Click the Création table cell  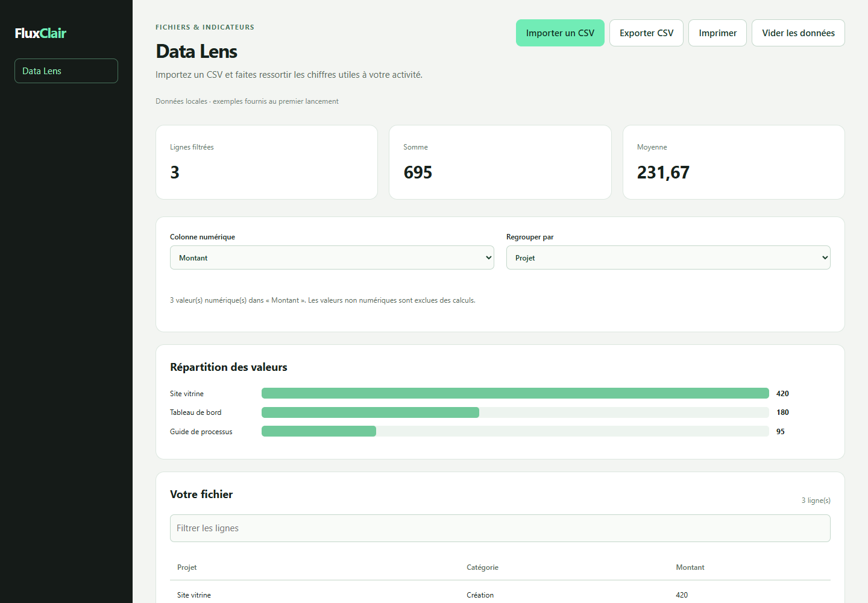(x=480, y=595)
